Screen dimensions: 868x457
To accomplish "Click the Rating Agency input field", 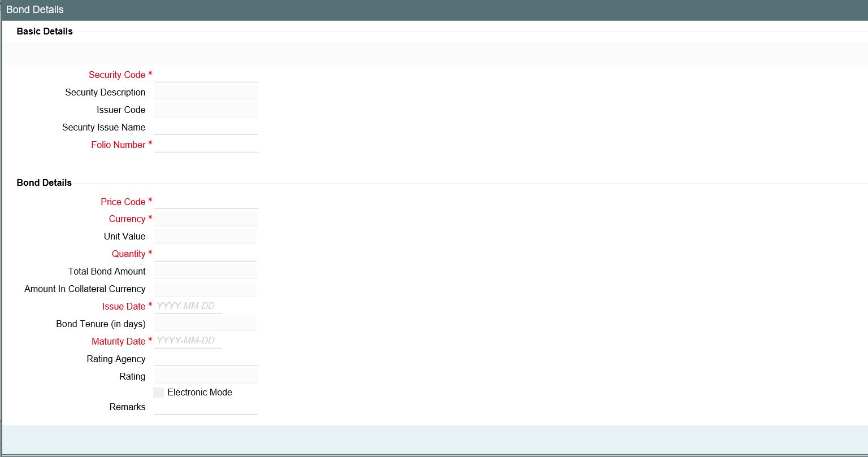I will [206, 359].
